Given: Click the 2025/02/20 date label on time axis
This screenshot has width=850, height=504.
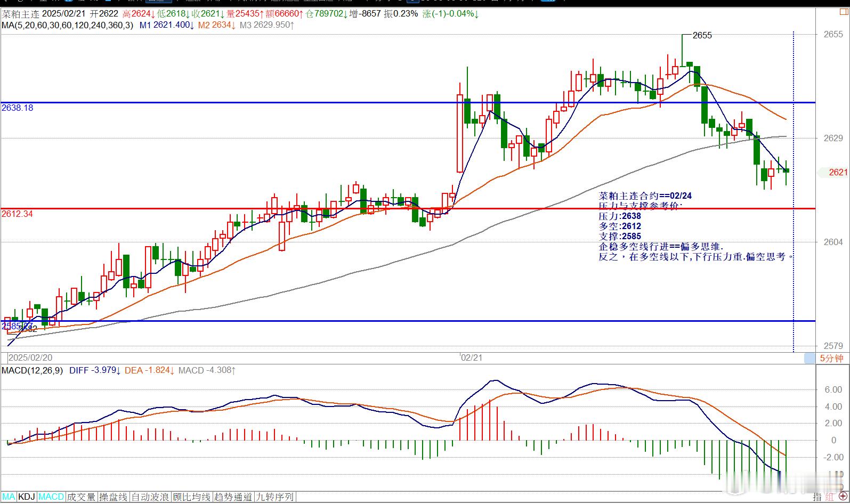Looking at the screenshot, I should [30, 357].
